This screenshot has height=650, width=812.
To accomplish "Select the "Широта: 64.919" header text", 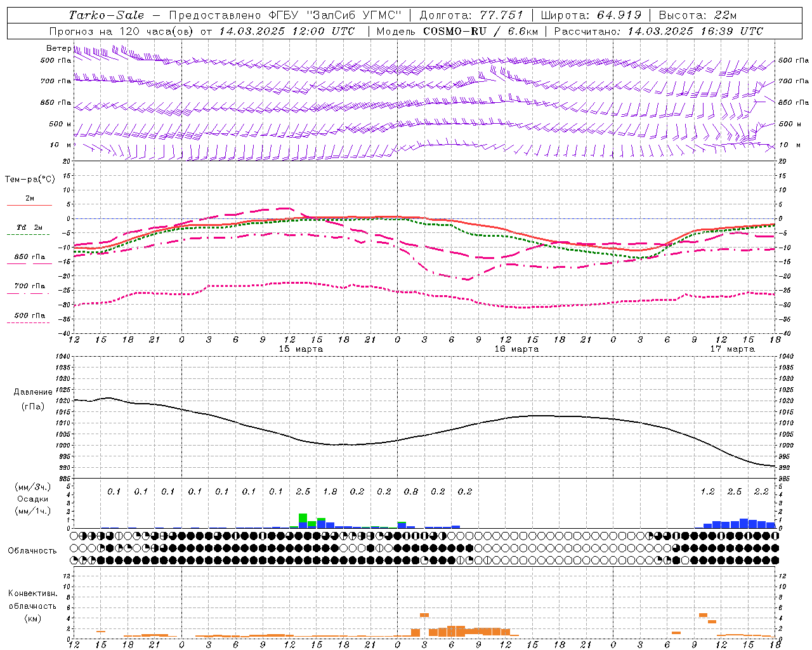I will click(591, 15).
